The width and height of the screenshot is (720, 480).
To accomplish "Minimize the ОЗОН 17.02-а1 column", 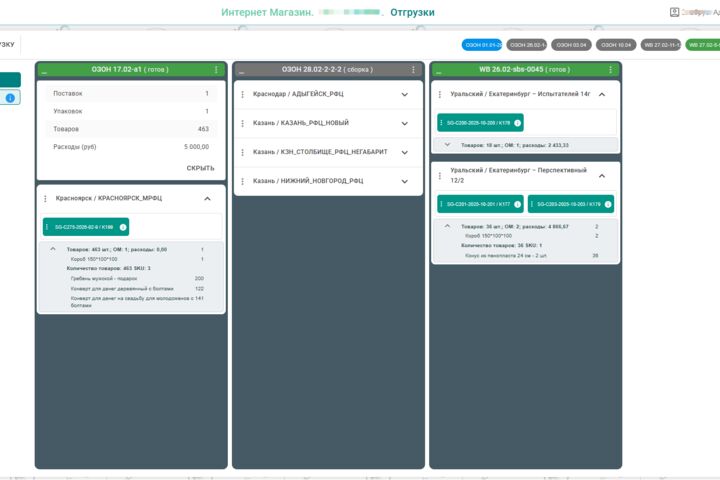I will pyautogui.click(x=45, y=72).
